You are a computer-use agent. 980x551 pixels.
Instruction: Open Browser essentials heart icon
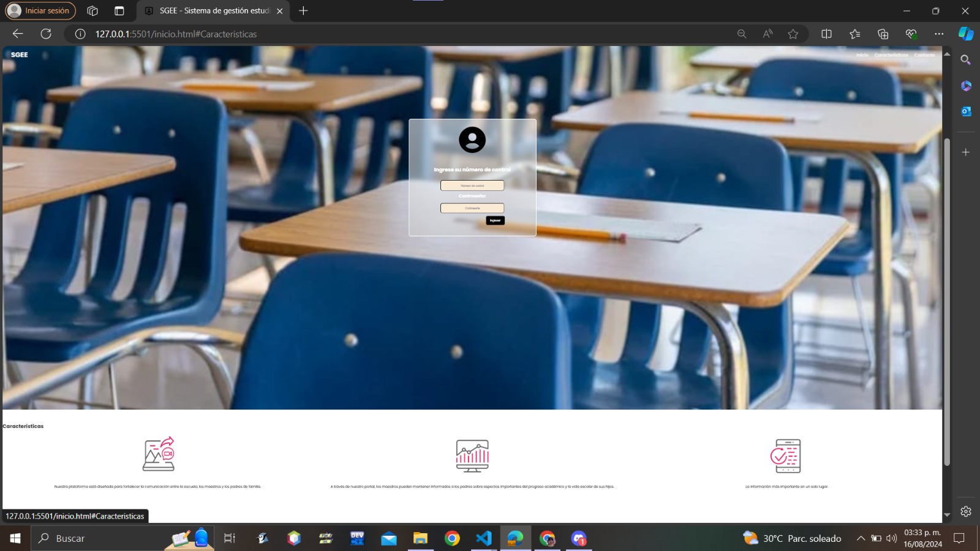pos(911,34)
